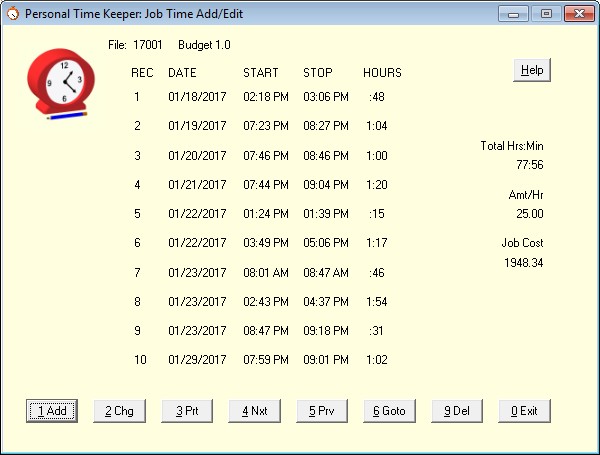Delete a record with 9 Del
The height and width of the screenshot is (455, 600).
click(457, 411)
